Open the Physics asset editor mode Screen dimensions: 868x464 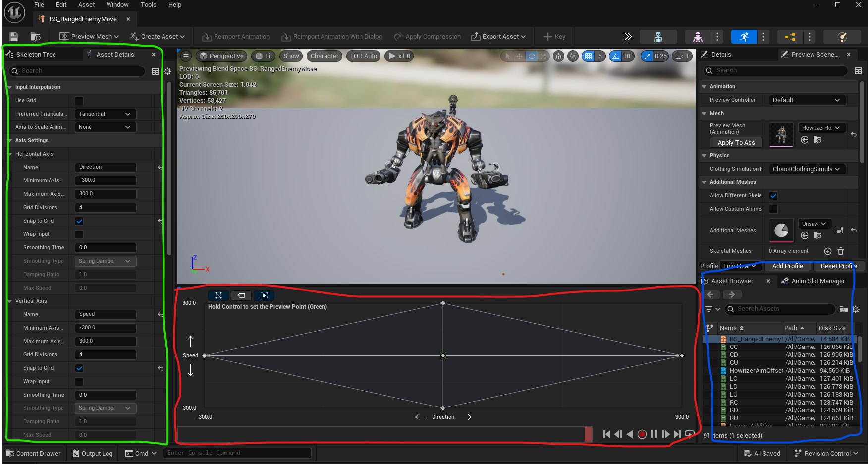(x=842, y=37)
